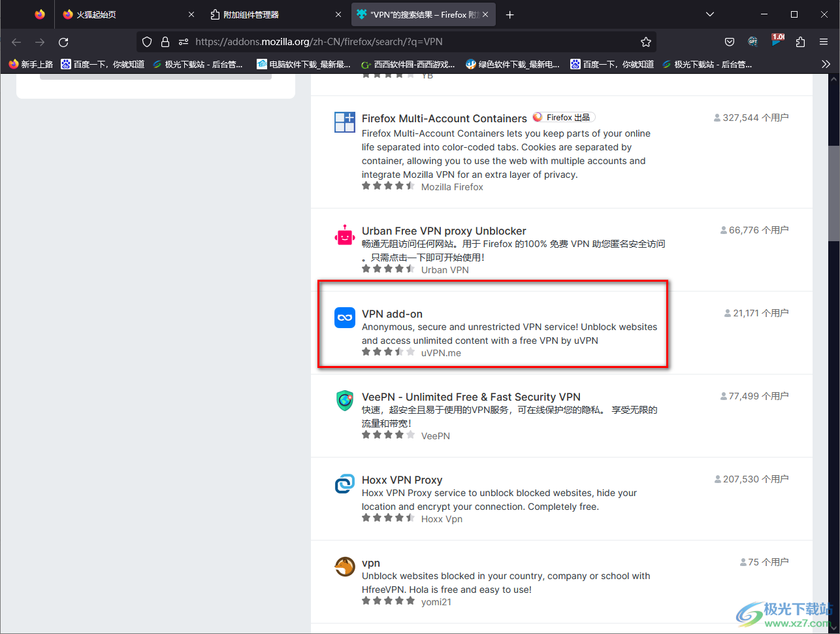Click the Mozilla Firefox author name
The height and width of the screenshot is (634, 840).
[452, 187]
